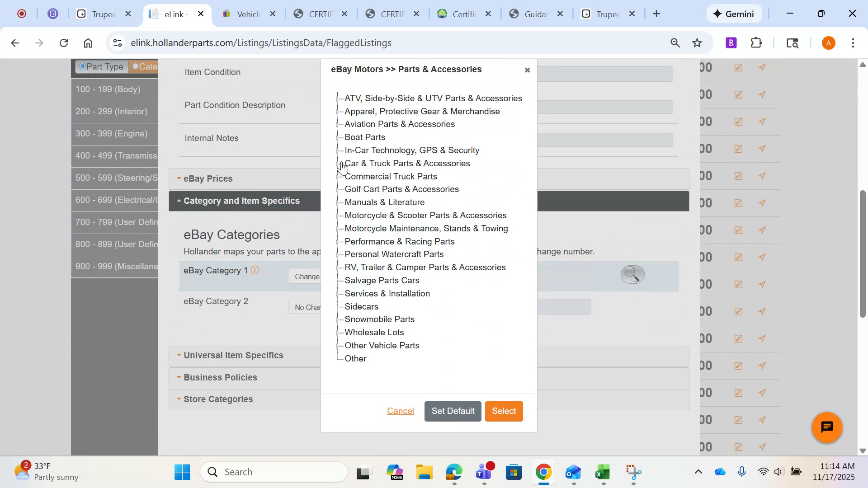The width and height of the screenshot is (868, 488).
Task: Click the edit icon on the first listing row
Action: [x=739, y=67]
